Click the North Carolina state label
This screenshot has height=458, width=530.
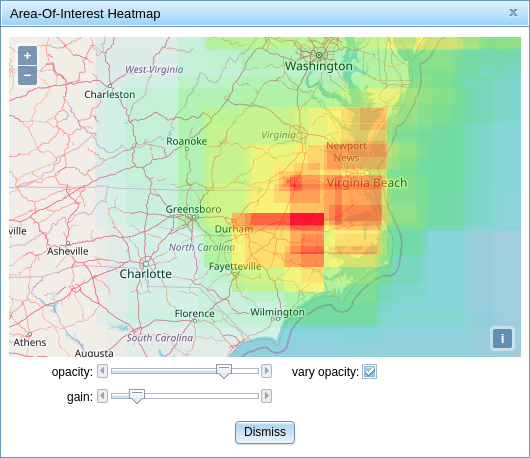pos(202,247)
